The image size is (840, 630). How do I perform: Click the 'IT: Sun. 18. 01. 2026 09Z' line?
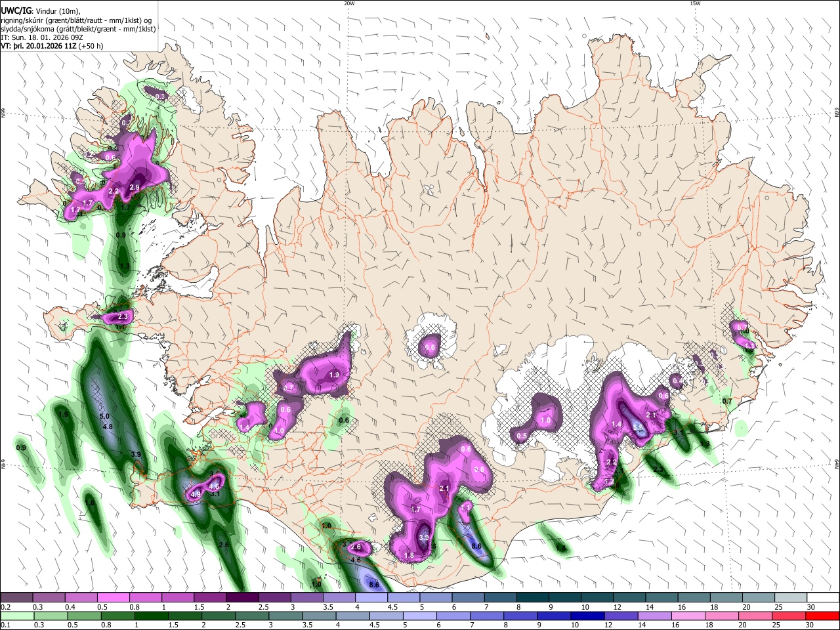pos(41,38)
